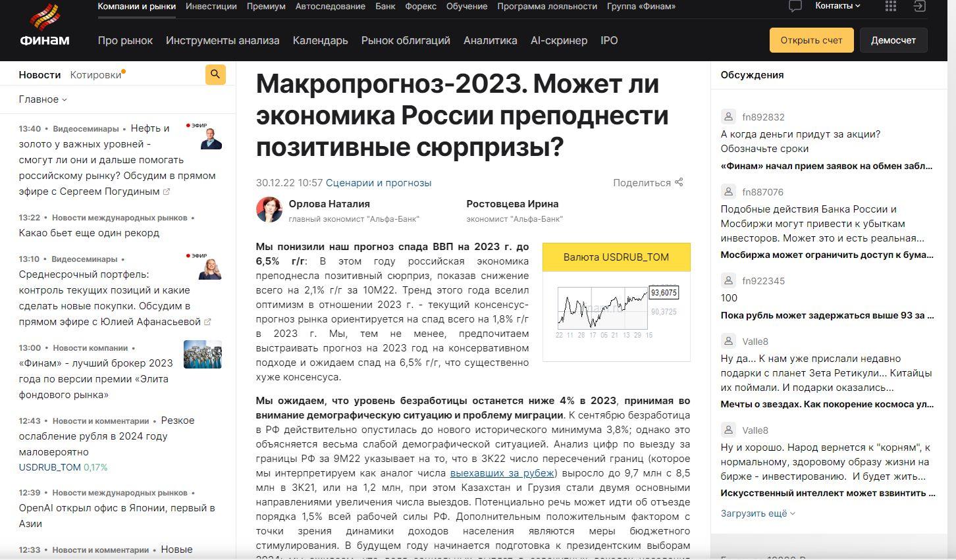Screen dimensions: 956x560
Task: Go to IPO section
Action: point(609,41)
